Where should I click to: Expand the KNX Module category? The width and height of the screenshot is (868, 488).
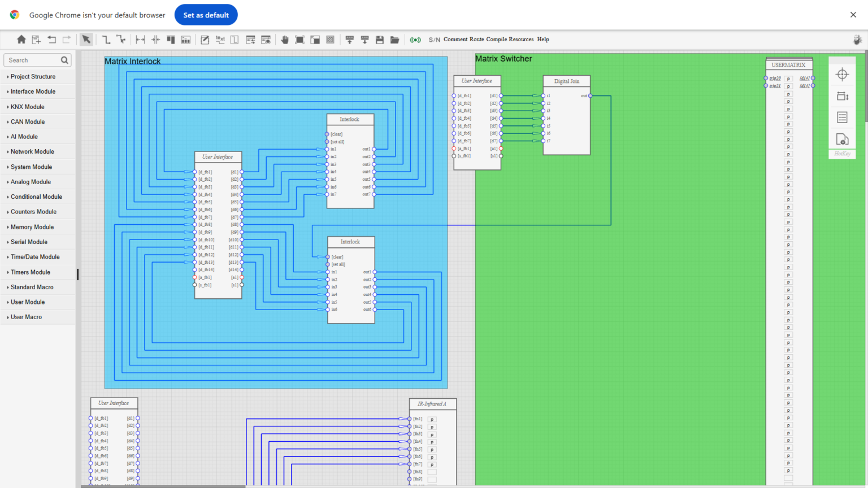coord(27,107)
